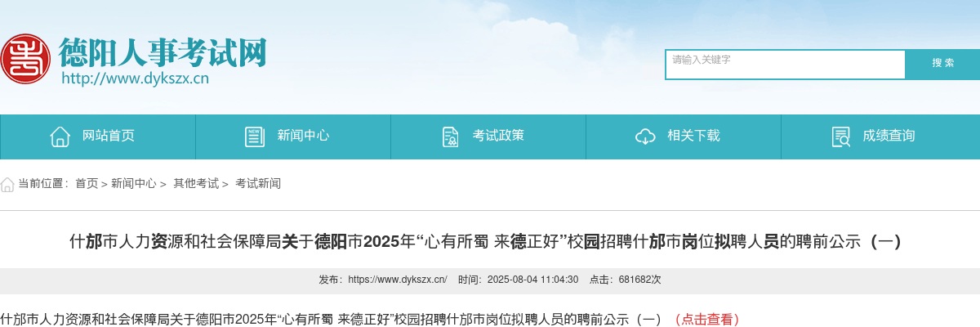The width and height of the screenshot is (980, 327).
Task: Click the small home icon before 当前位置
Action: (7, 184)
